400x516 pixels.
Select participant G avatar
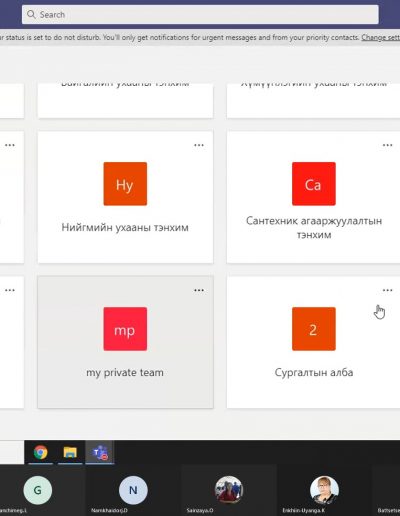(38, 490)
